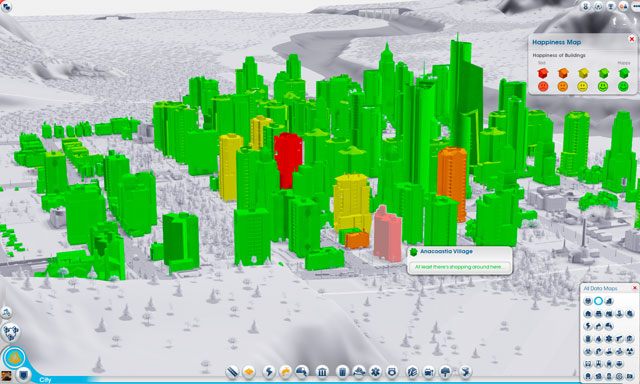The image size is (640, 384).
Task: Select the third icon in All Data Maps top row
Action: pos(609,301)
